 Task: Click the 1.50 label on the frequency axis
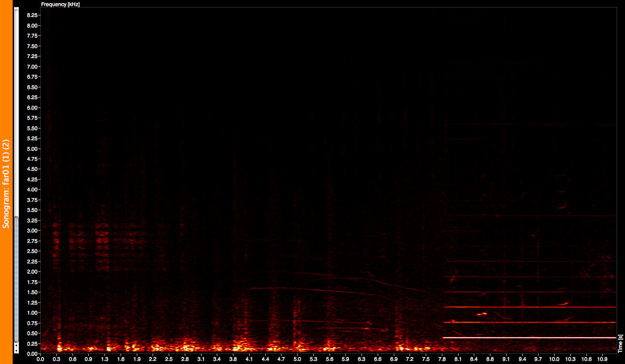[x=33, y=292]
